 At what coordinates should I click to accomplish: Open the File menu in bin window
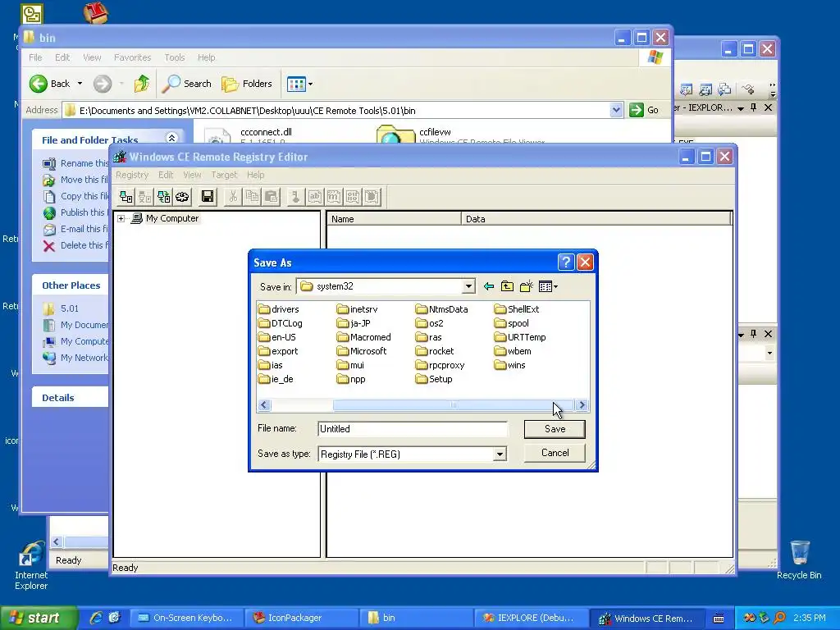35,57
